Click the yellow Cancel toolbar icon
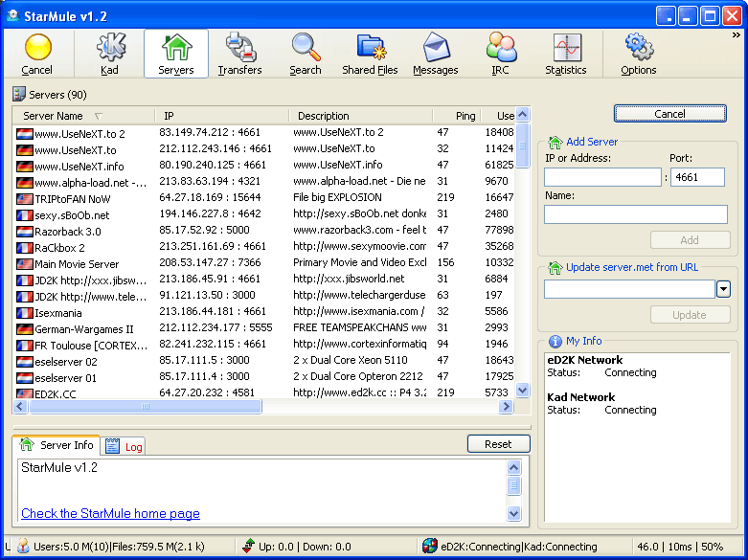Viewport: 748px width, 560px height. coord(37,48)
